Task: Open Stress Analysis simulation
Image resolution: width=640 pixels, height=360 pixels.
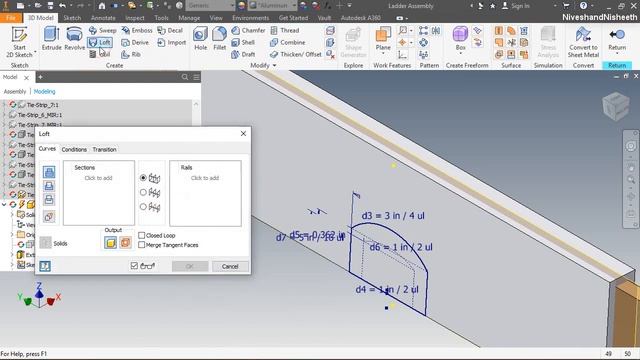Action: pos(548,43)
